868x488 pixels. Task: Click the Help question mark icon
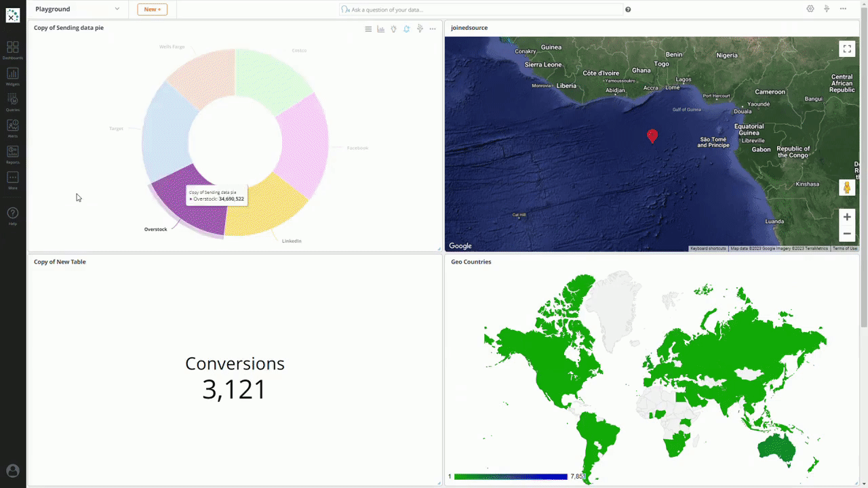(x=12, y=215)
